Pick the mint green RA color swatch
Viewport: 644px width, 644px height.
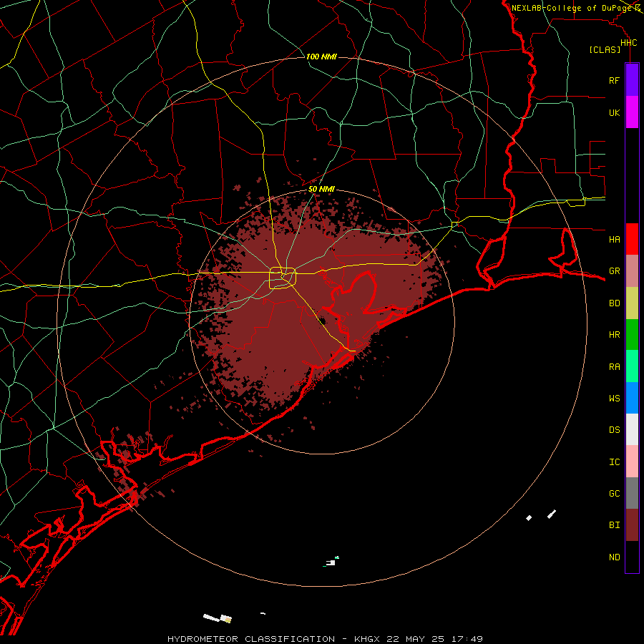tap(632, 366)
